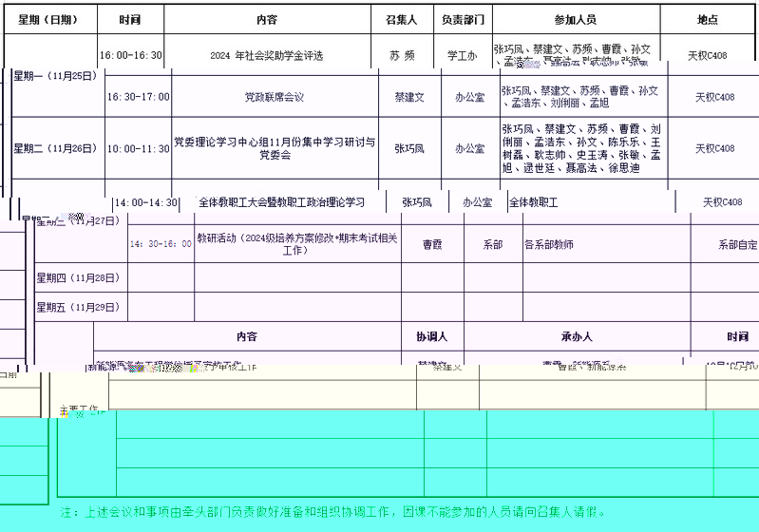Click the 党委理论学习中心组11月份集中学习研讨与党委会 cell

click(x=275, y=148)
